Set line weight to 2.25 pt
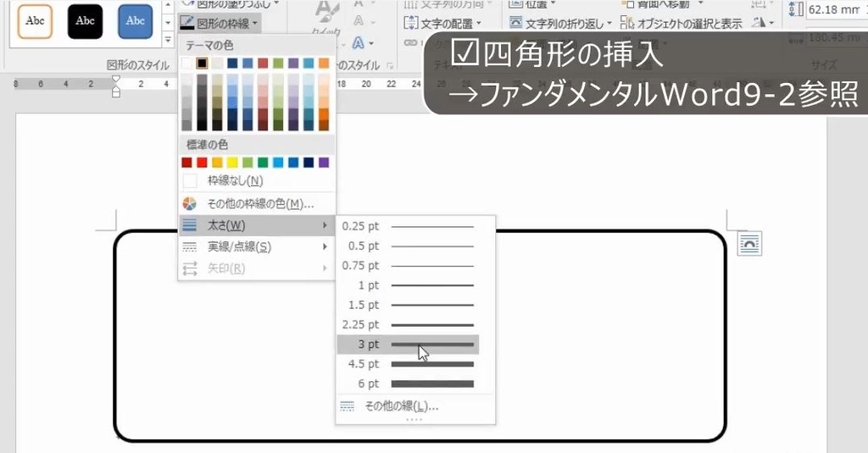The height and width of the screenshot is (453, 868). [408, 324]
